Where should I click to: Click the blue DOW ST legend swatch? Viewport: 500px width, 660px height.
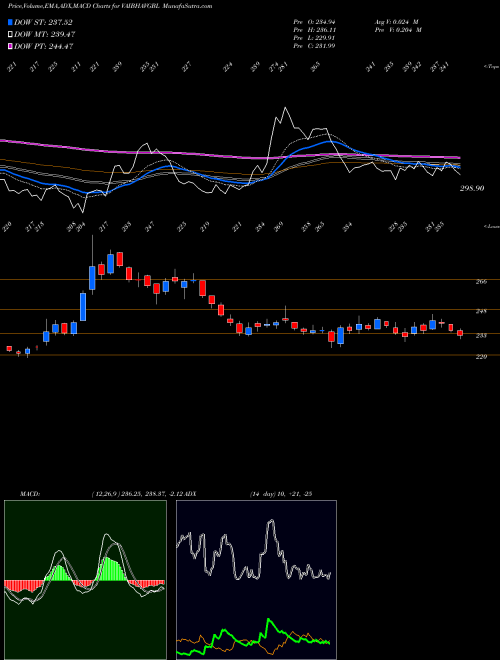point(10,23)
